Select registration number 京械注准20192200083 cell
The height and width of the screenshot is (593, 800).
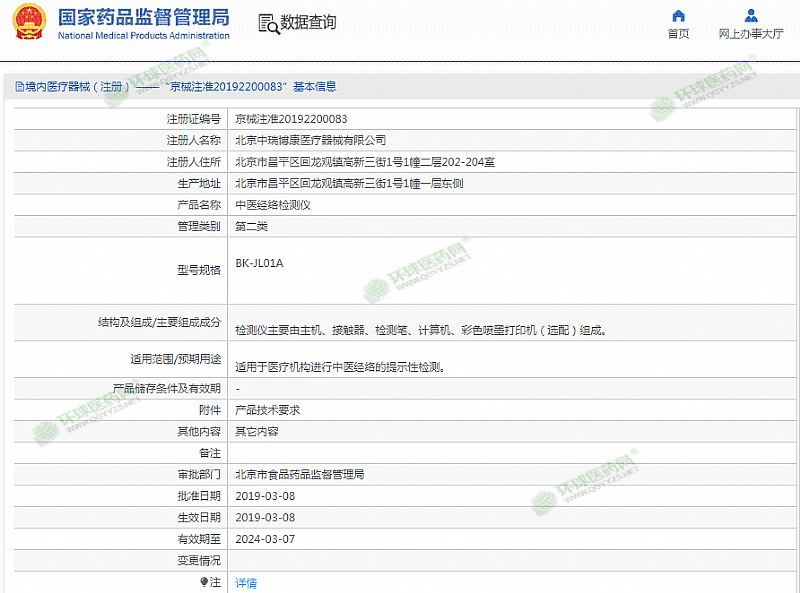(x=291, y=119)
